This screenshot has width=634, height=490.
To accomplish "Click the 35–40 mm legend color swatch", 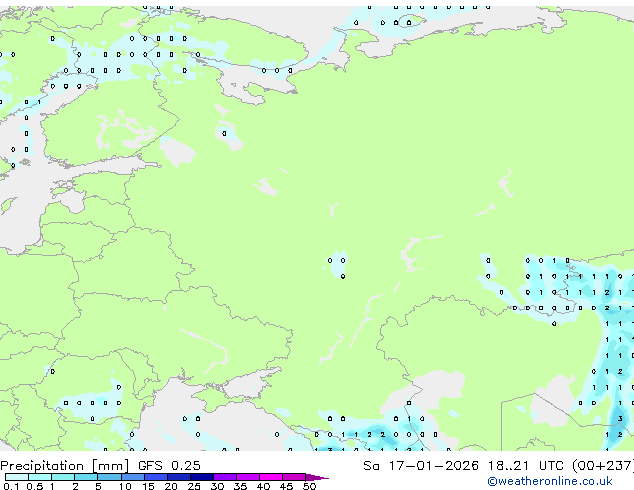I will coord(248,477).
